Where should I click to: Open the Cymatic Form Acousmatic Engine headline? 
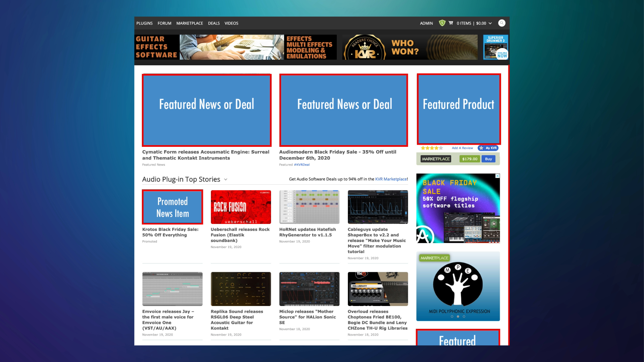click(x=206, y=155)
